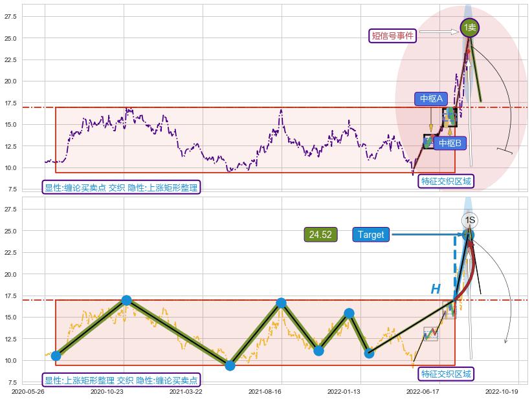Screen dimensions: 532x399
Task: Click the blue Target label
Action: 371,235
